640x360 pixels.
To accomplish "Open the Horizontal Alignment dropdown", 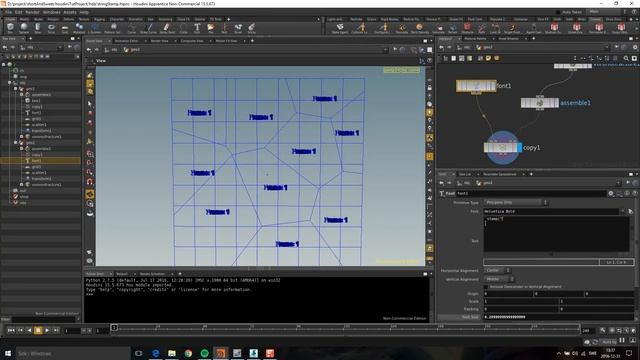I will 497,270.
